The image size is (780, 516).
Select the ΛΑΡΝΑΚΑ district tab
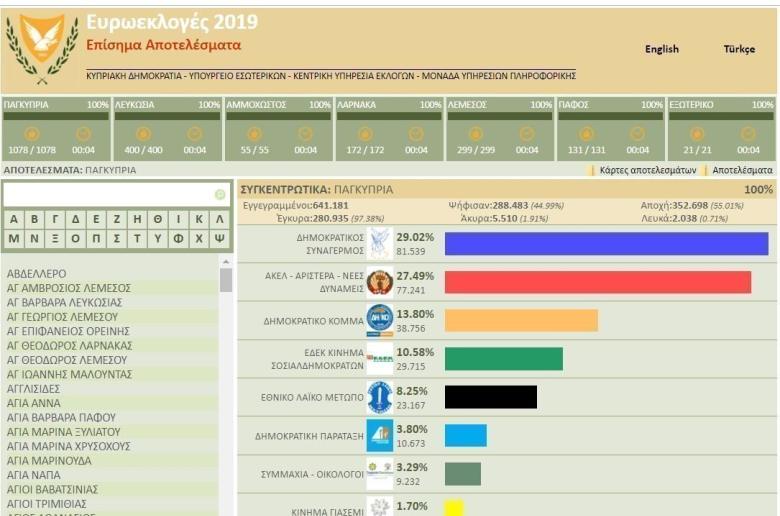[389, 129]
